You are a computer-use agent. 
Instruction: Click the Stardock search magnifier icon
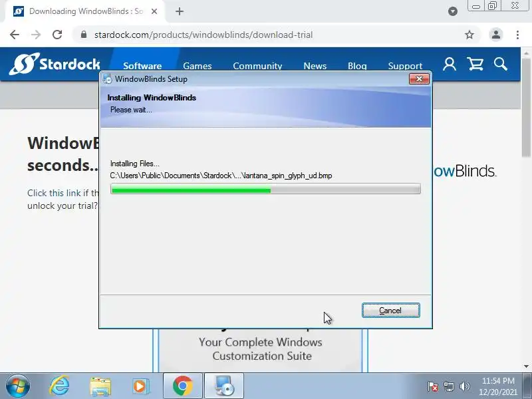click(501, 64)
